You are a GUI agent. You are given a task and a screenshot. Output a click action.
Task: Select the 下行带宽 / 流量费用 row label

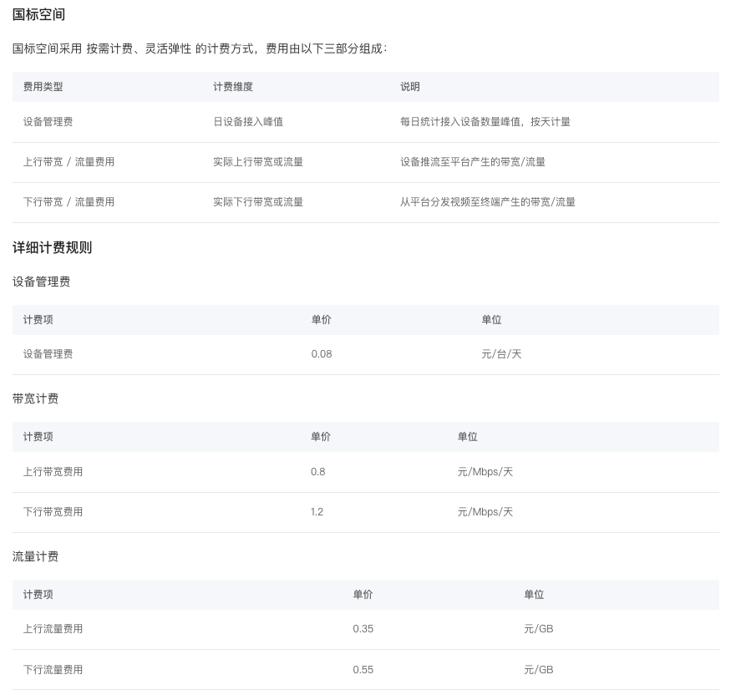point(69,202)
